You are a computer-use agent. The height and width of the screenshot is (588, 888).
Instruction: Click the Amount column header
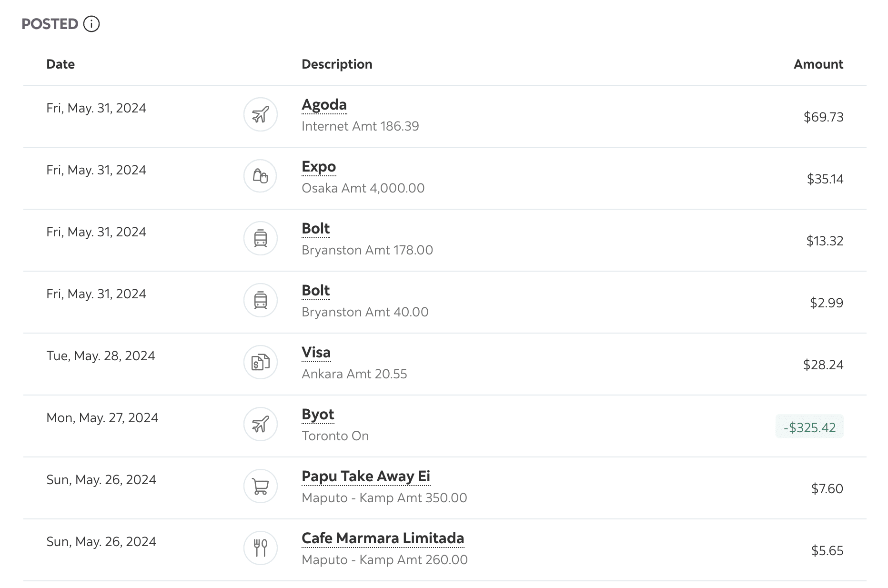[818, 64]
